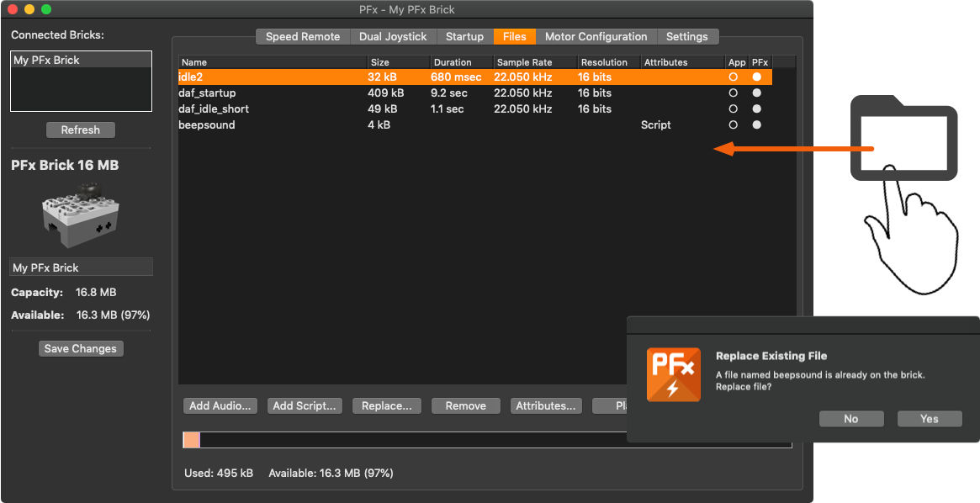Toggle App radio for beepsound row

click(734, 124)
